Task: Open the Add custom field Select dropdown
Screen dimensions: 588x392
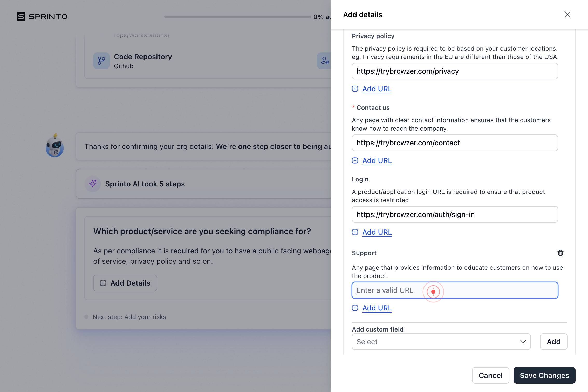Action: pyautogui.click(x=441, y=342)
